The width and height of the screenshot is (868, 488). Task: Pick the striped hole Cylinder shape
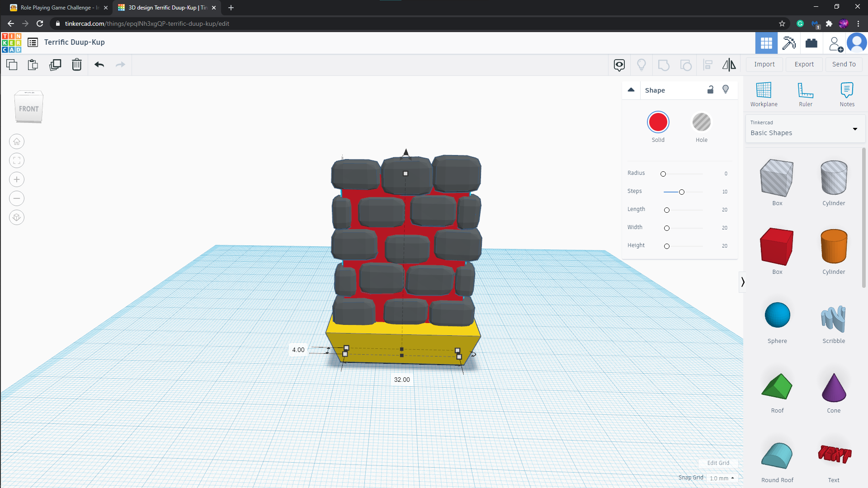(x=834, y=178)
